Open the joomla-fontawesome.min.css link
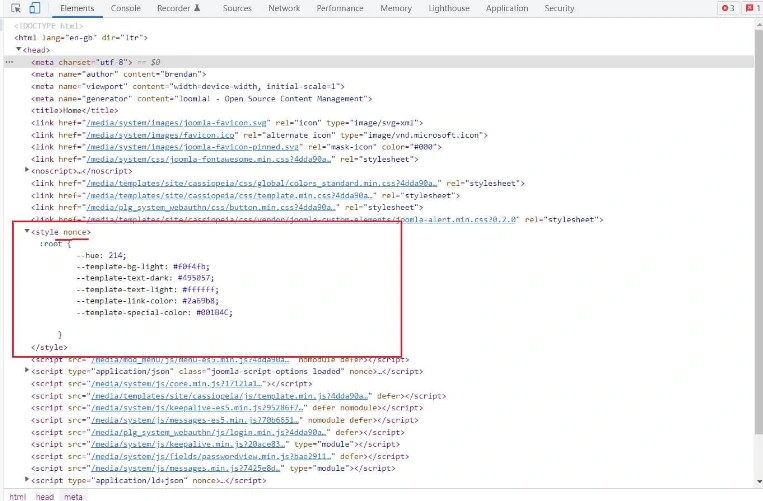763x501 pixels. tap(208, 159)
